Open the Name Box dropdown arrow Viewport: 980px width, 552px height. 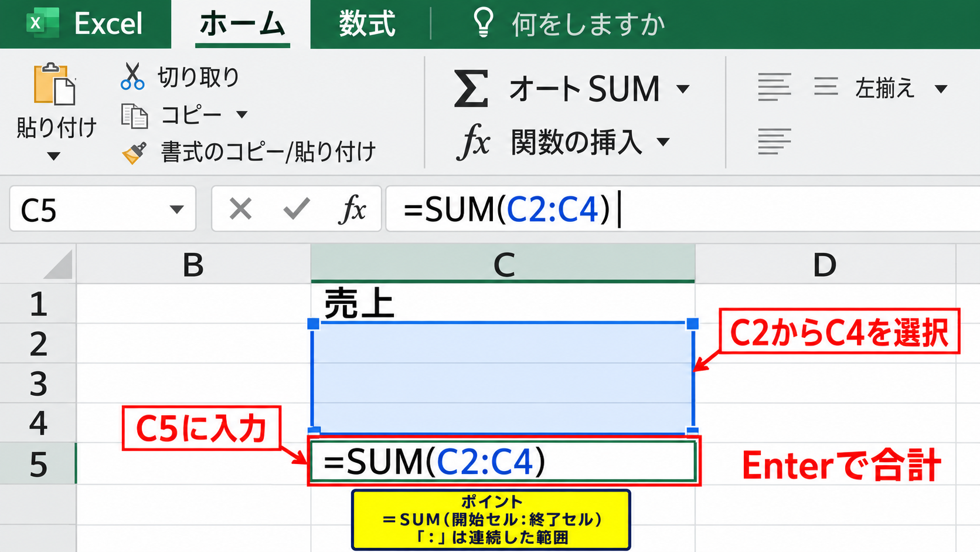pyautogui.click(x=176, y=209)
